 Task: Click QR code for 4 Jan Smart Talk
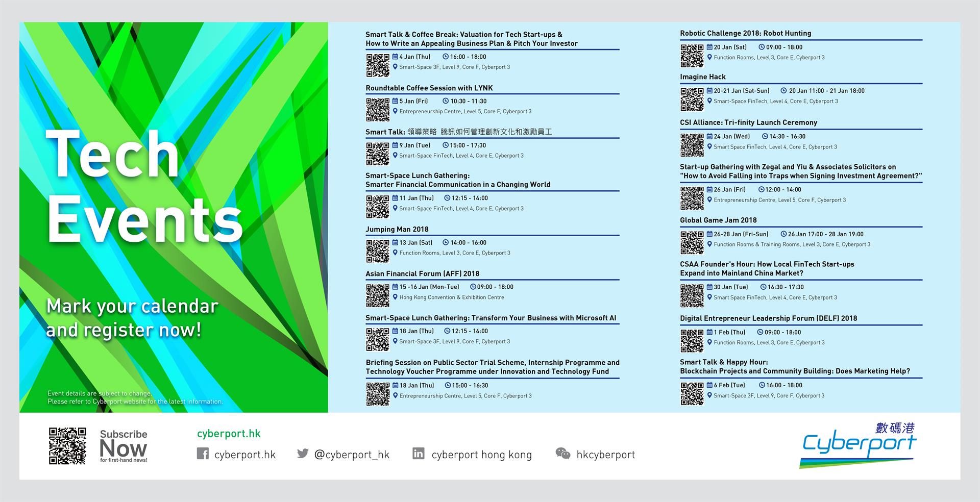point(378,65)
